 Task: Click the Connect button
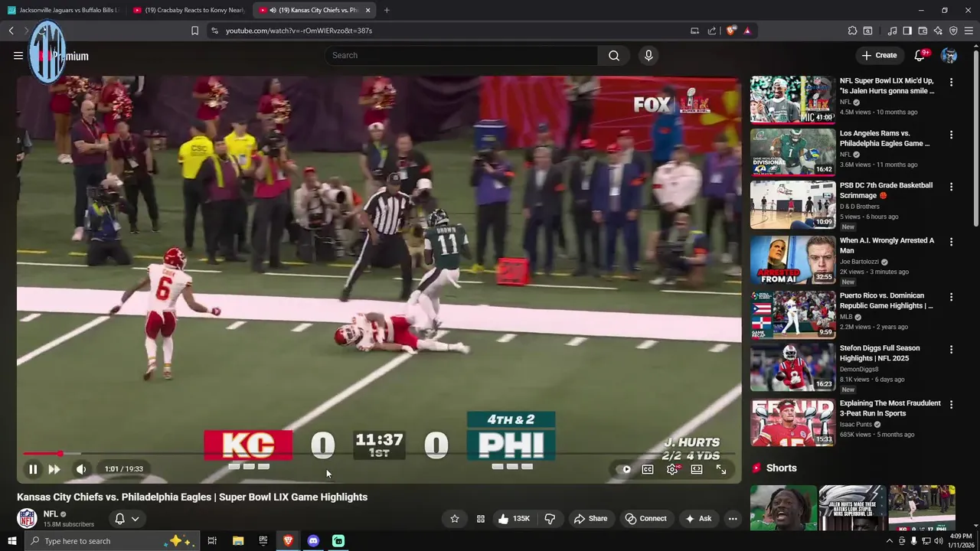point(645,519)
